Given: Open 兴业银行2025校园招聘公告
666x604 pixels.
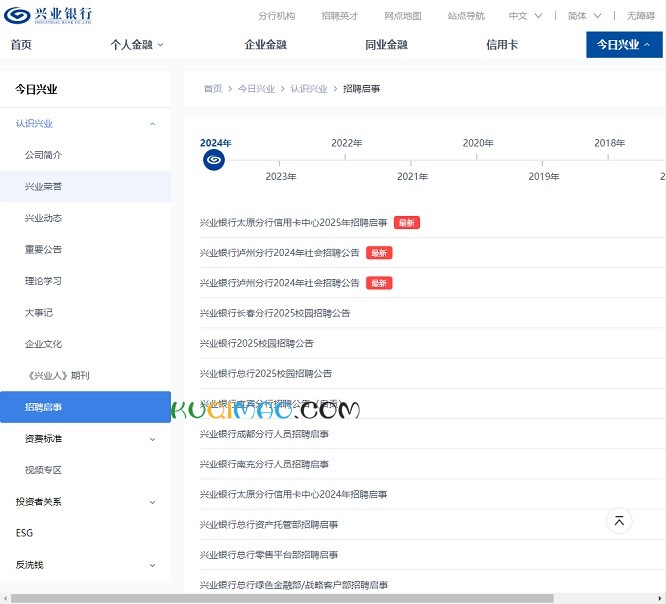Looking at the screenshot, I should point(257,343).
